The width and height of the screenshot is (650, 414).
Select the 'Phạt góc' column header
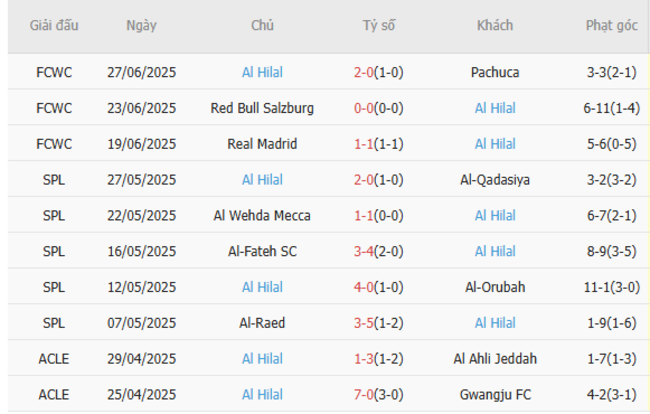coord(611,26)
